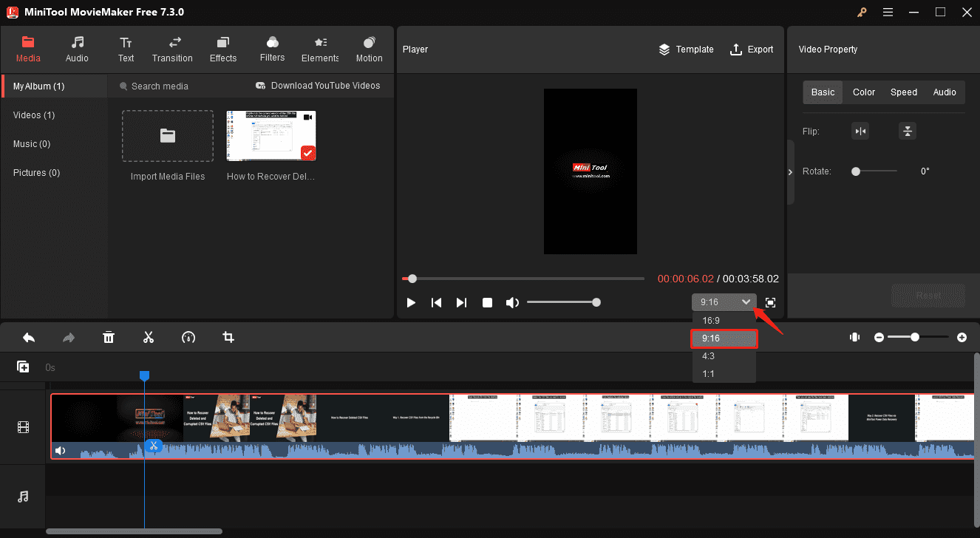The image size is (980, 538).
Task: Open the crop tool
Action: pos(228,338)
